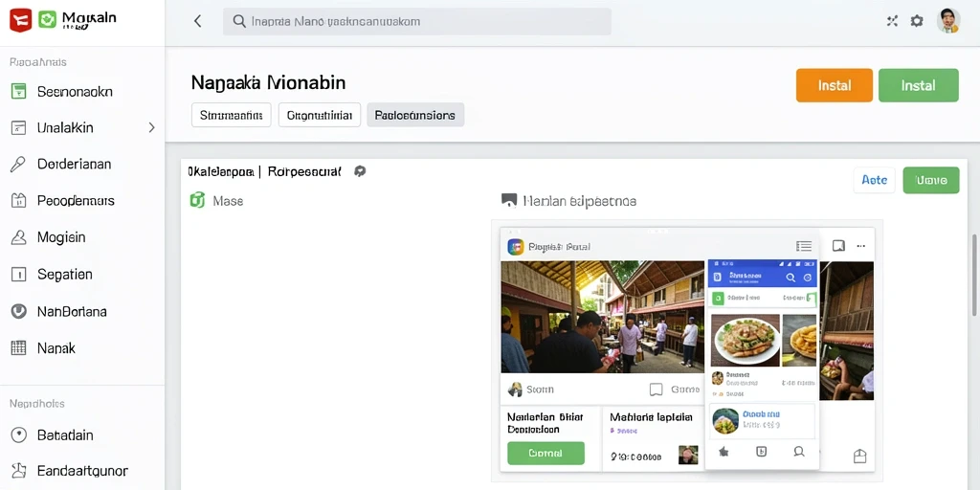
Task: Click the chat bubble icon beside Rorpesouriat
Action: (x=360, y=171)
